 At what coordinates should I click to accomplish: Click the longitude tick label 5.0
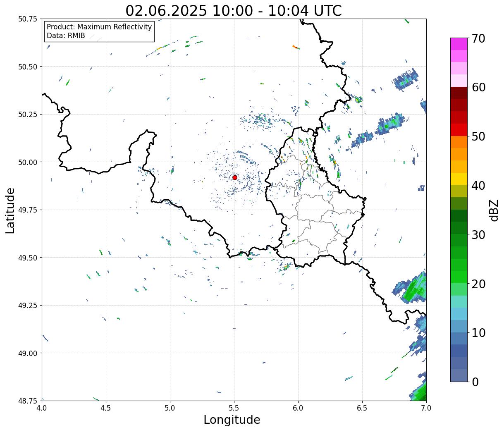[x=170, y=408]
